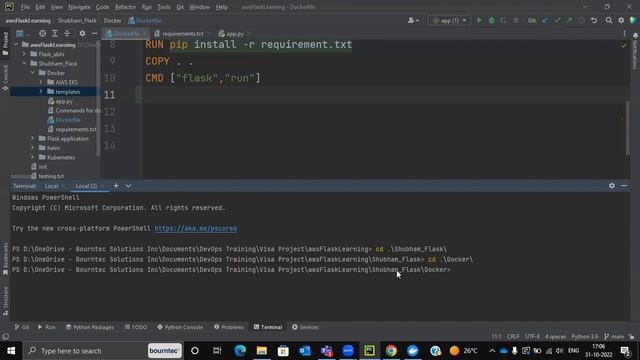Open the terminal tabs dropdown chevron

[x=128, y=186]
